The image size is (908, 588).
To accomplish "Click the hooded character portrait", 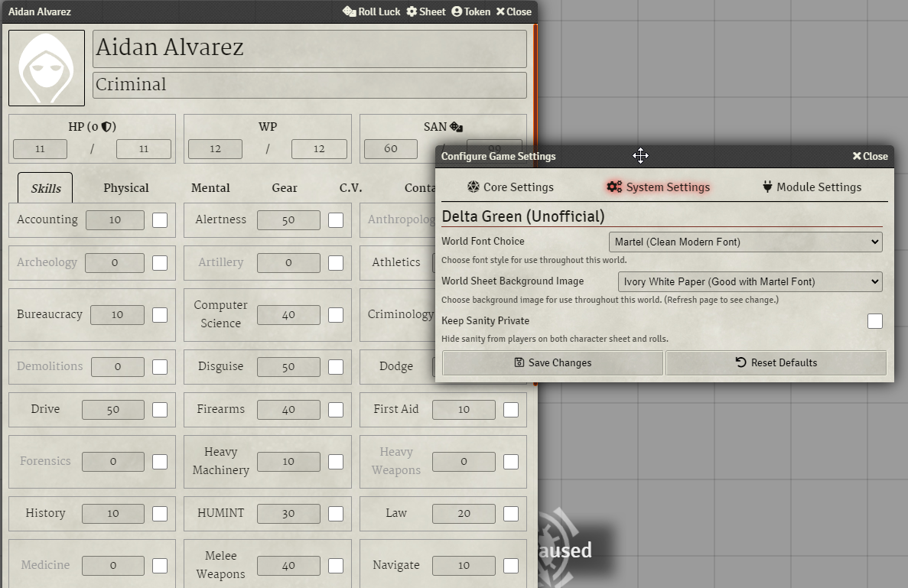I will (x=47, y=68).
